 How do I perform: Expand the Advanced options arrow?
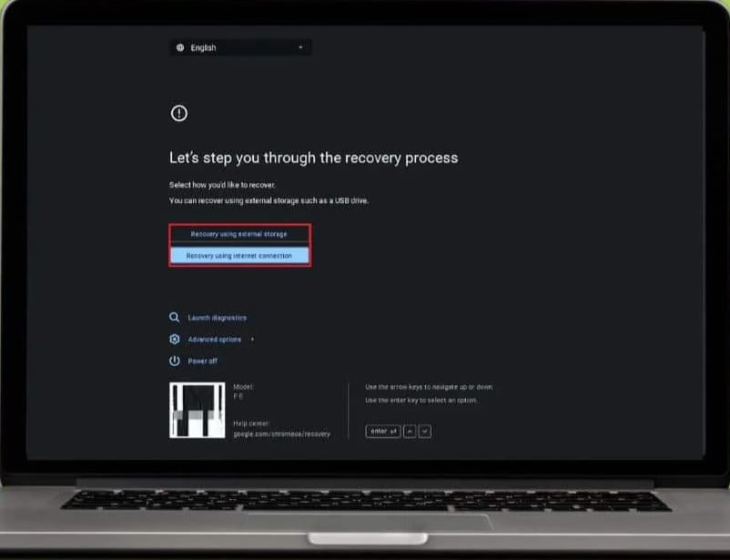pos(252,340)
